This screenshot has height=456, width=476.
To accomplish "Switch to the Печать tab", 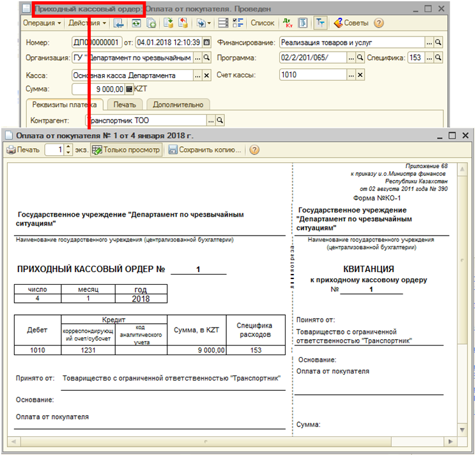I will (x=125, y=105).
